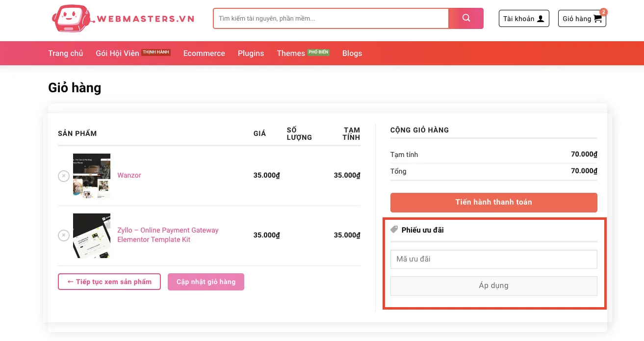The height and width of the screenshot is (341, 644).
Task: Go to Trang chủ menu item
Action: click(66, 53)
